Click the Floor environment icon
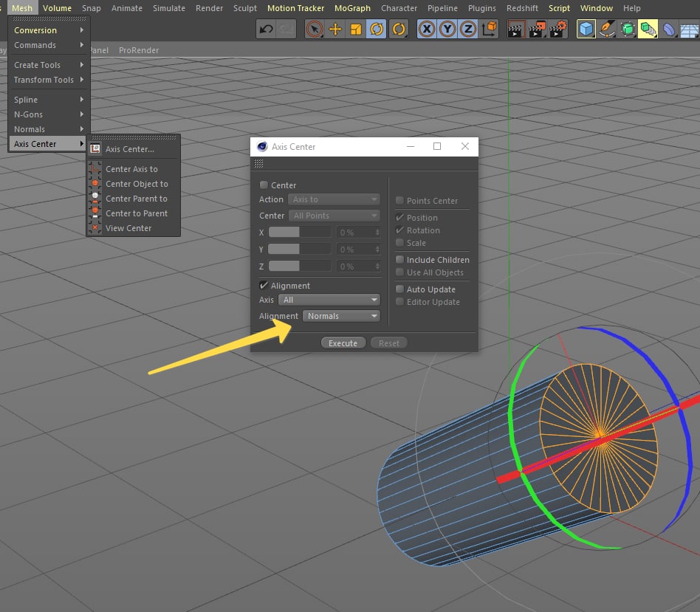 pos(689,30)
